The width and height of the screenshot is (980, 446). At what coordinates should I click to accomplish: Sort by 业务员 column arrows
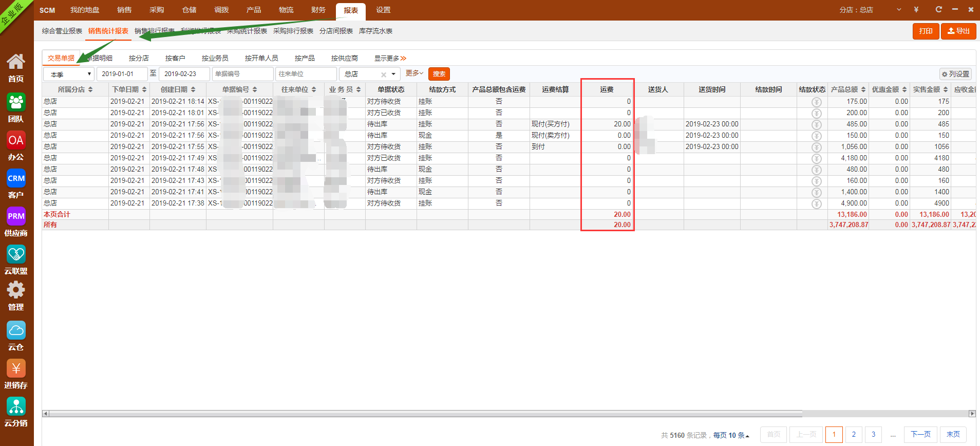(359, 89)
